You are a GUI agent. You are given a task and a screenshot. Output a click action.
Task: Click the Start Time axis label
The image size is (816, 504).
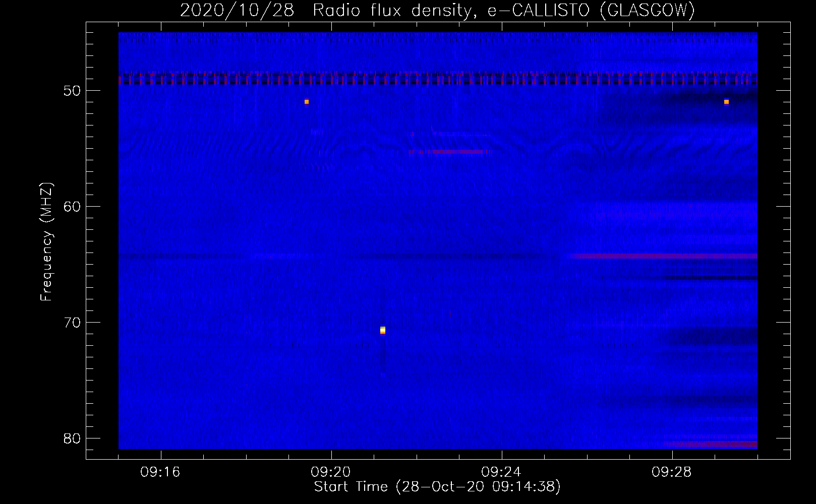tap(437, 486)
